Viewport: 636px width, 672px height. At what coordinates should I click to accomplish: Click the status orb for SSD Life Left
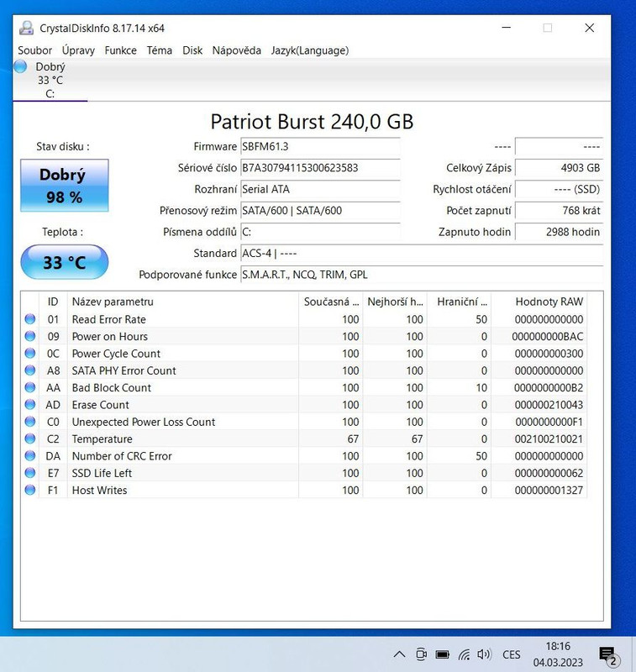point(30,473)
